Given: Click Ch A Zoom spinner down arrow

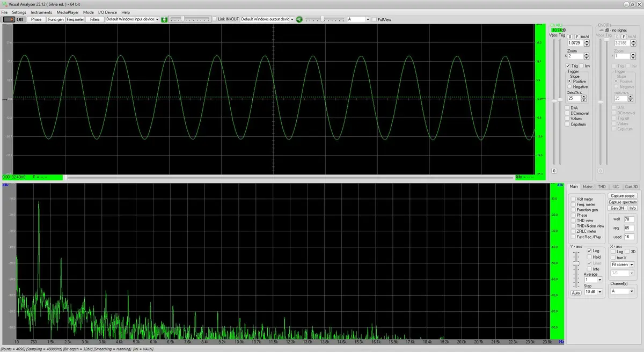Looking at the screenshot, I should (x=587, y=58).
